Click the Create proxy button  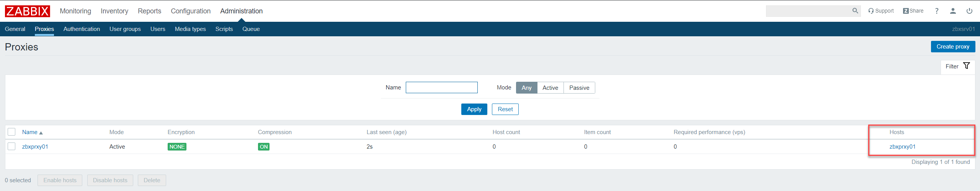coord(953,47)
